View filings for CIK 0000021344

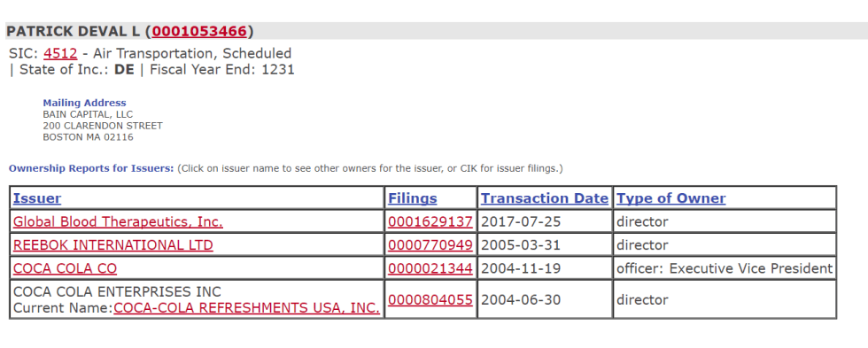(x=430, y=268)
